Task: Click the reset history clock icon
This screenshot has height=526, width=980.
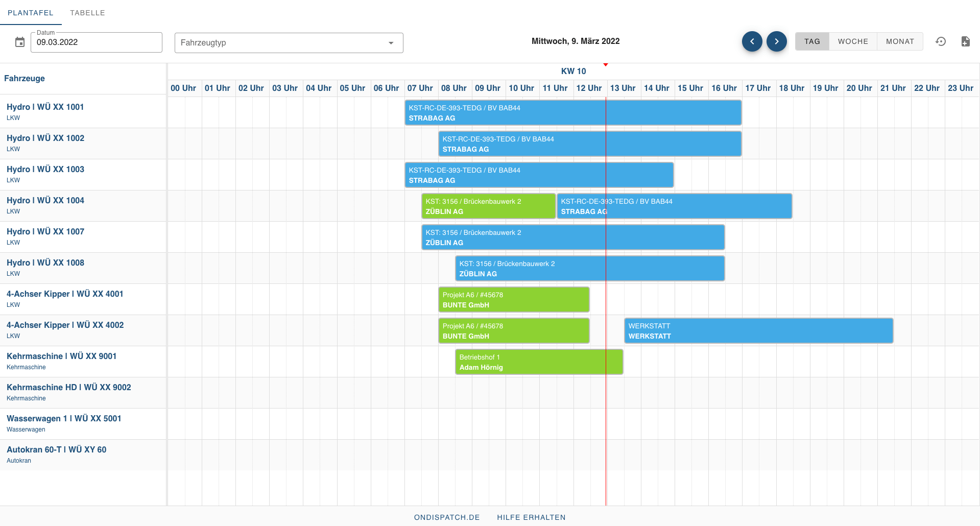Action: (941, 41)
